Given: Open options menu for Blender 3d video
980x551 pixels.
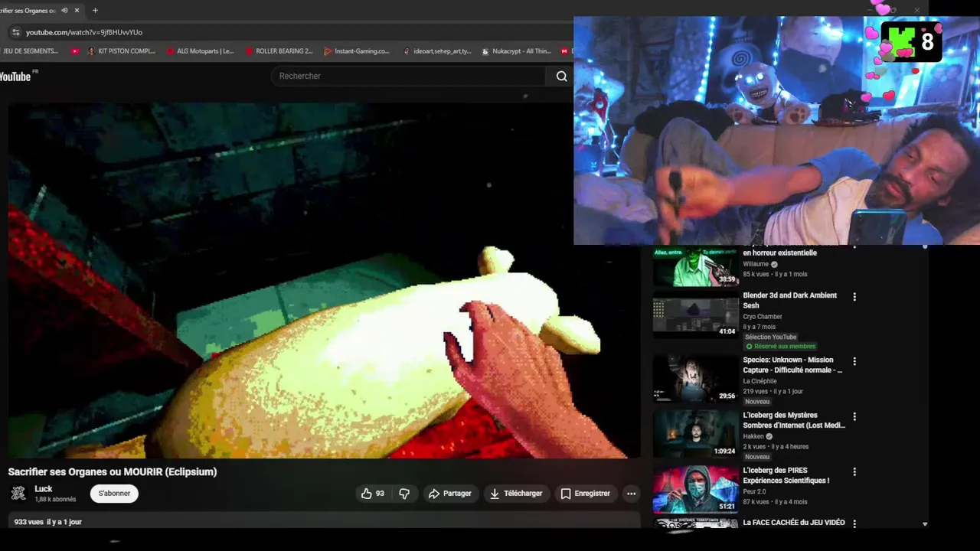Looking at the screenshot, I should point(854,297).
